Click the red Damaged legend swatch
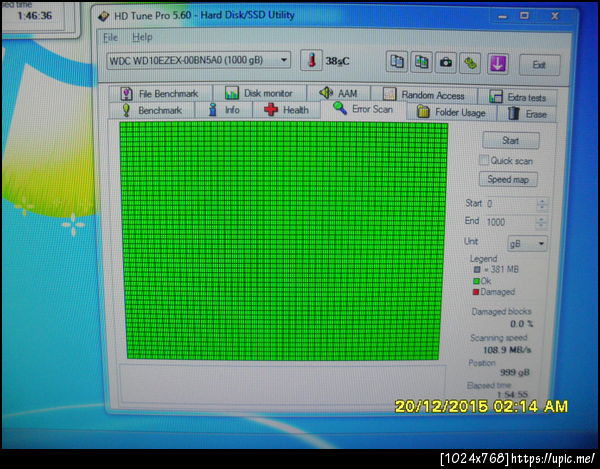This screenshot has height=469, width=600. pos(476,292)
